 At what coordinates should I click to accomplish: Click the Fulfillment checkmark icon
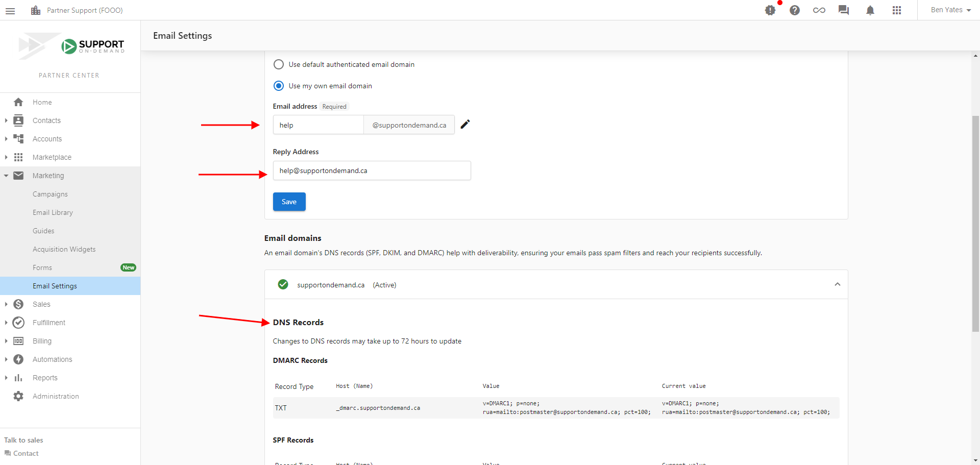point(18,323)
